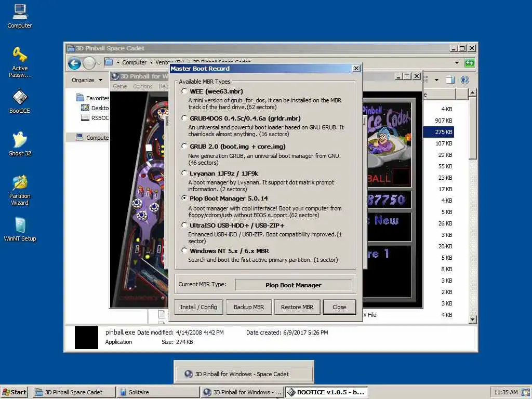Click the Current MBR Type field

(x=294, y=285)
